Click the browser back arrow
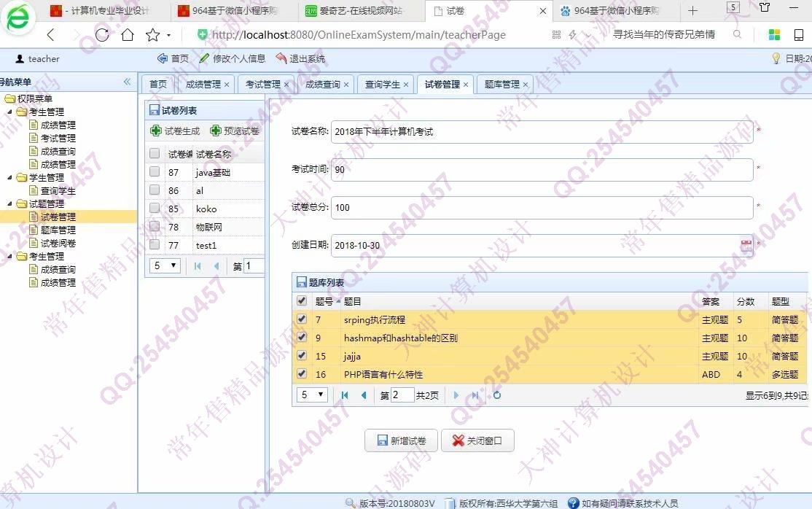812x509 pixels. click(x=50, y=35)
